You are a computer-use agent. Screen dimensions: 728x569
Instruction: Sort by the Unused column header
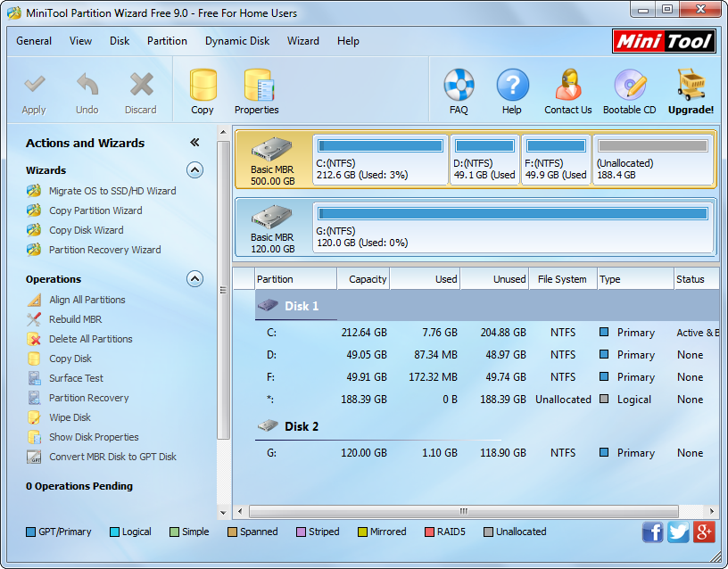coord(494,279)
